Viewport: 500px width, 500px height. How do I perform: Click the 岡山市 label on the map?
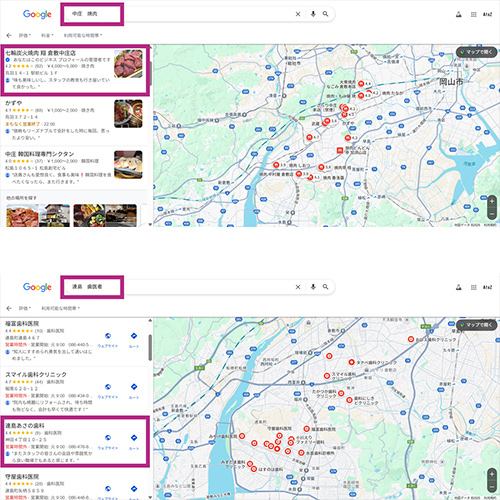(x=451, y=82)
